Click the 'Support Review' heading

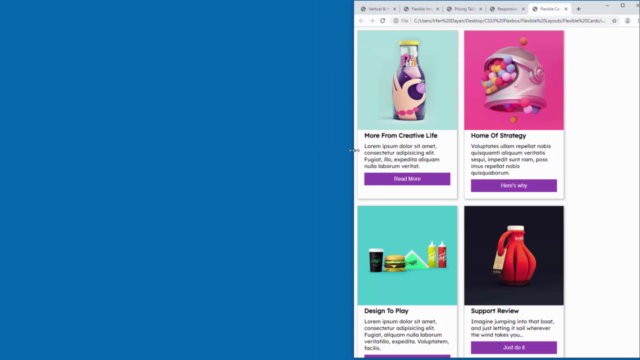point(495,311)
